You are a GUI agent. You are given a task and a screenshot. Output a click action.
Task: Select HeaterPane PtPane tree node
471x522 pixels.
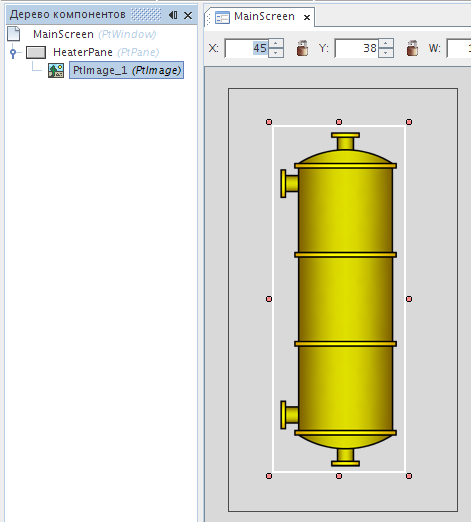point(106,52)
